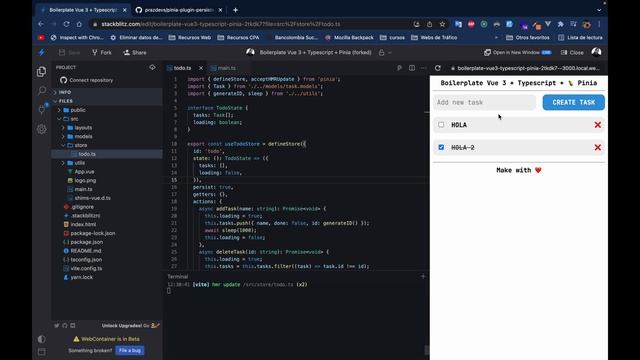640x360 pixels.
Task: Open a new browser tab
Action: (x=236, y=10)
